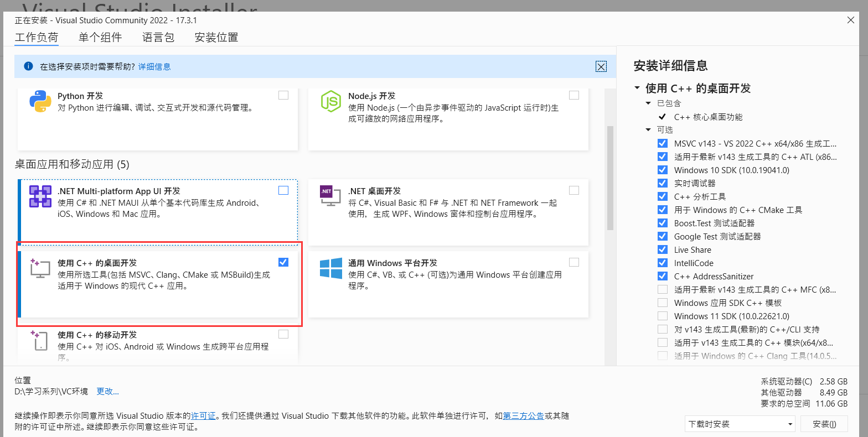The image size is (868, 437).
Task: Click the Python development workload icon
Action: pos(40,101)
